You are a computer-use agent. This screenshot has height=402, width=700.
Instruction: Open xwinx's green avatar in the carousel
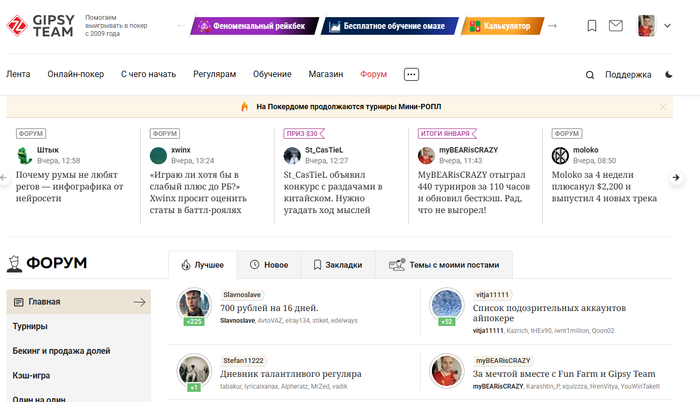click(158, 155)
